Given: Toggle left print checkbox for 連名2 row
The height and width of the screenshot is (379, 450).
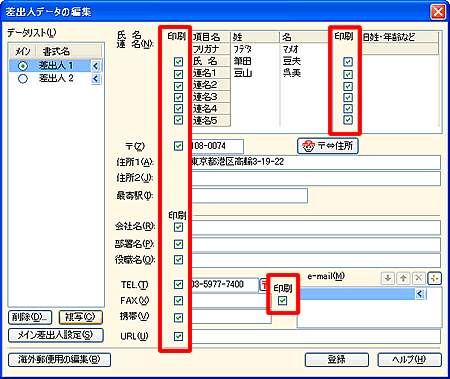Looking at the screenshot, I should coord(178,86).
